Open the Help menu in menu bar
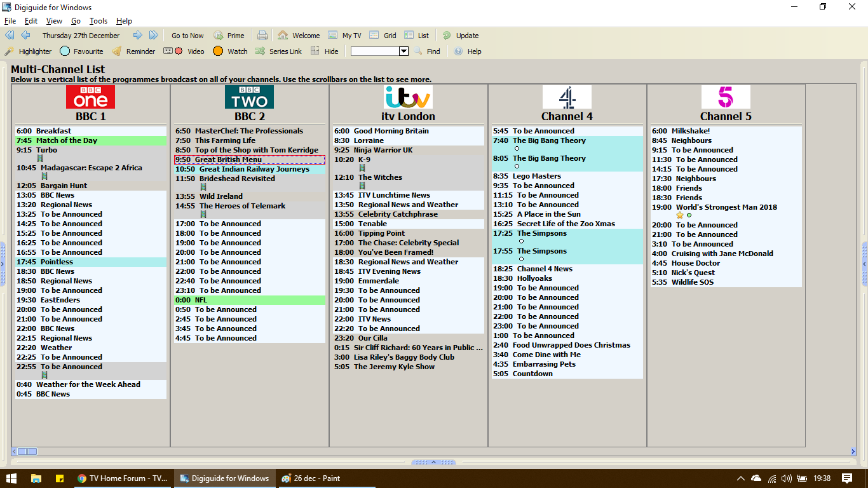Screen dimensions: 868x488 pos(125,21)
